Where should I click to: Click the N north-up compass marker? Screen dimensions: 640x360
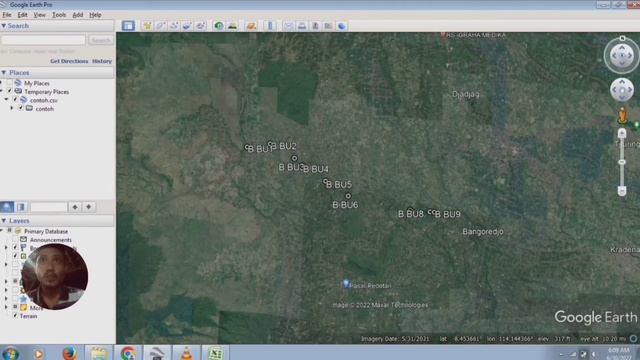point(622,38)
